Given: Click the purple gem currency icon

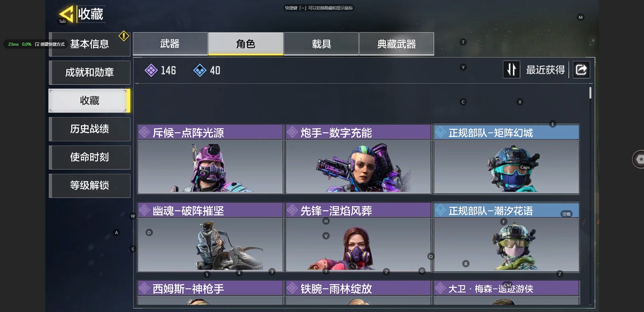Looking at the screenshot, I should point(151,71).
